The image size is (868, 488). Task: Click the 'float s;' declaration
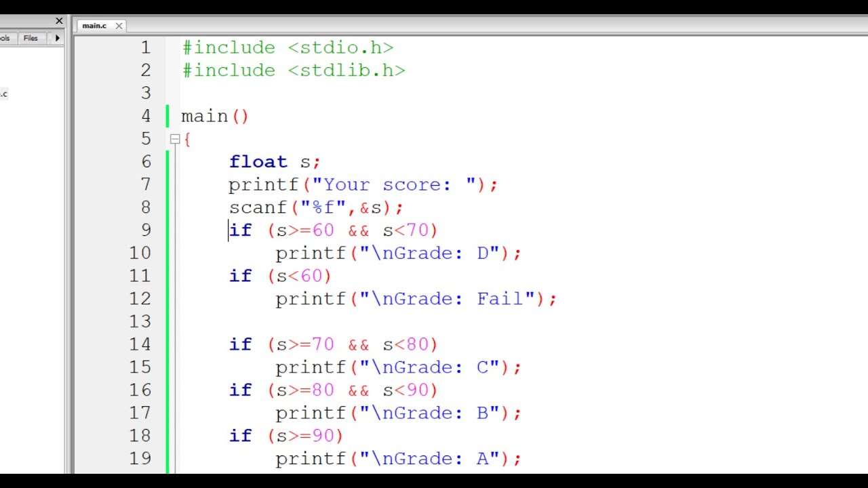click(275, 162)
